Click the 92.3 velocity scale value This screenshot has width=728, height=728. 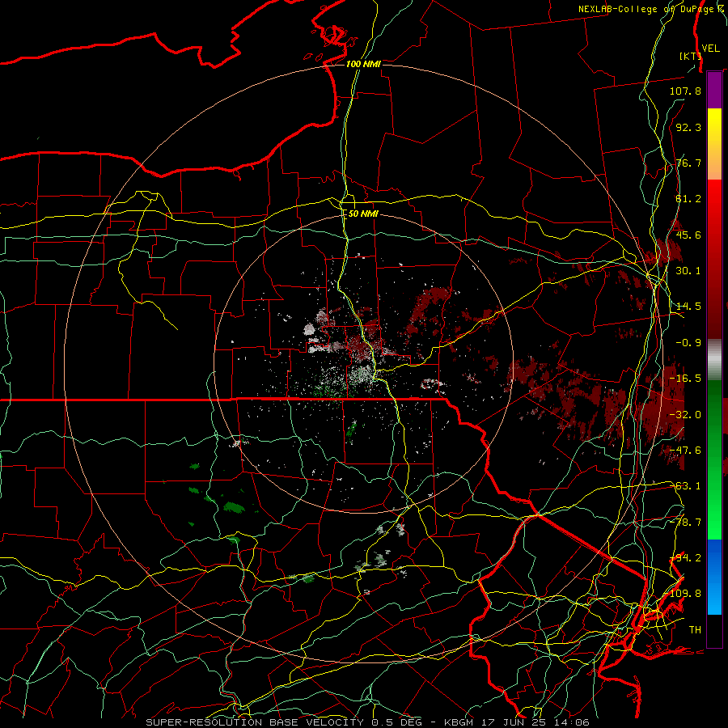pyautogui.click(x=688, y=127)
